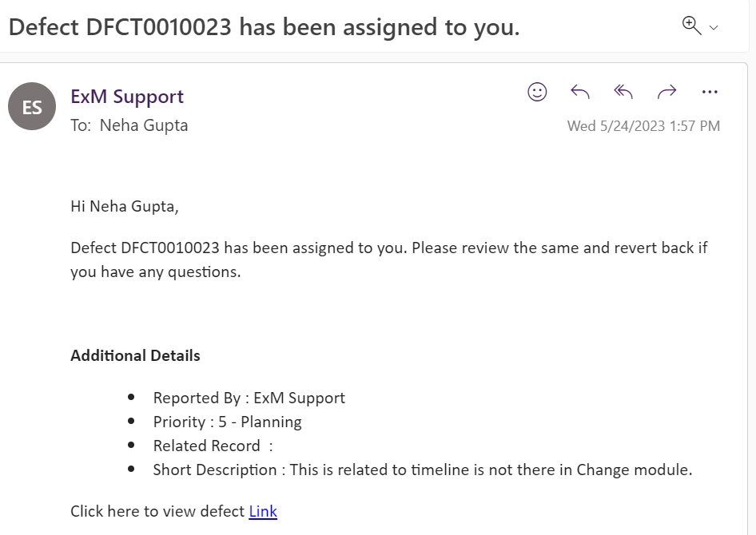Click the Short Description bullet text
The image size is (756, 535).
coord(422,470)
